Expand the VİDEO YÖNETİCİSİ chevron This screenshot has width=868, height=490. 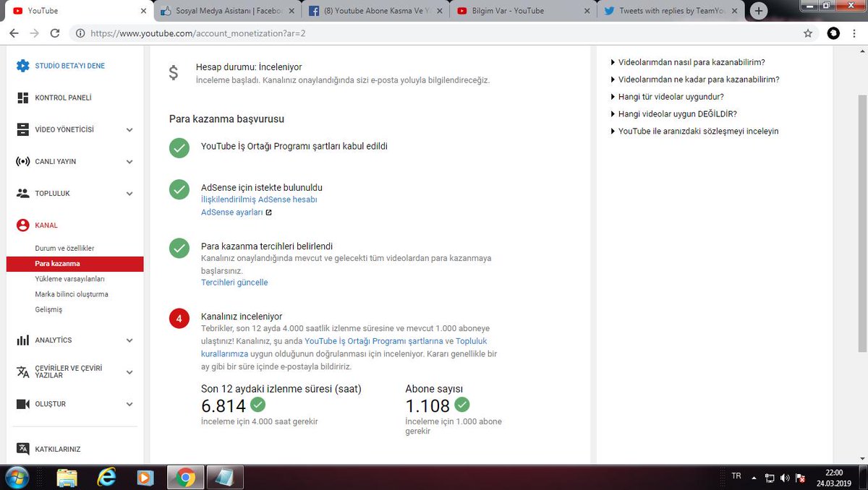click(129, 130)
